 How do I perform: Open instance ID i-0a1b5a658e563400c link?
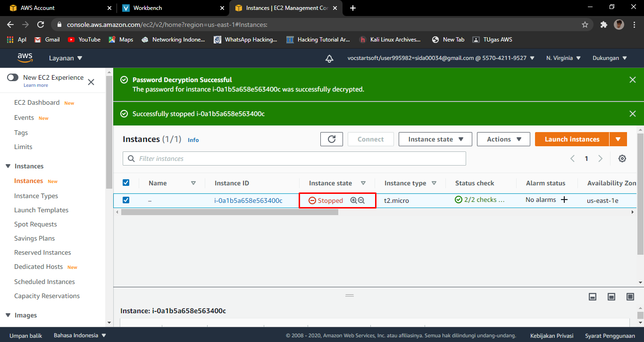point(248,200)
